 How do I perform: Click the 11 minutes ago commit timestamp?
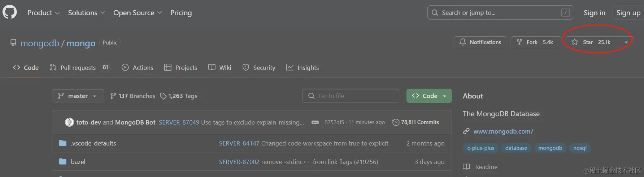point(366,122)
